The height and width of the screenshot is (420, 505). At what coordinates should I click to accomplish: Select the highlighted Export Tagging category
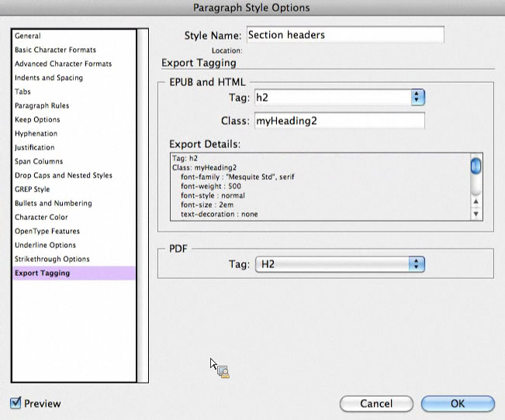point(74,273)
